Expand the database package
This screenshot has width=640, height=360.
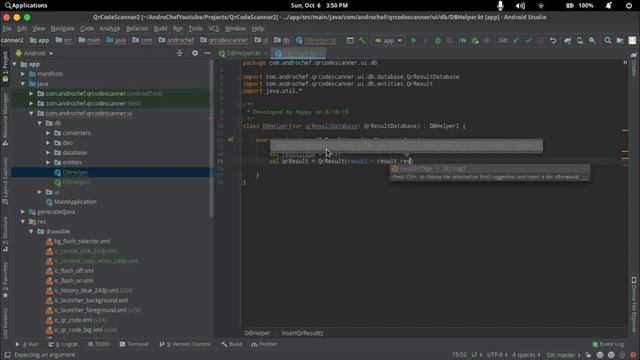click(x=48, y=152)
